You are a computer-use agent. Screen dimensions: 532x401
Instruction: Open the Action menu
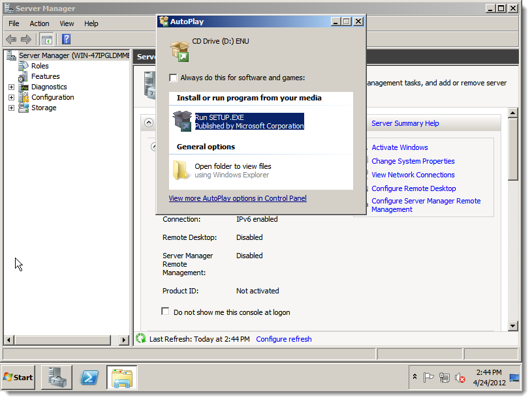(x=39, y=23)
